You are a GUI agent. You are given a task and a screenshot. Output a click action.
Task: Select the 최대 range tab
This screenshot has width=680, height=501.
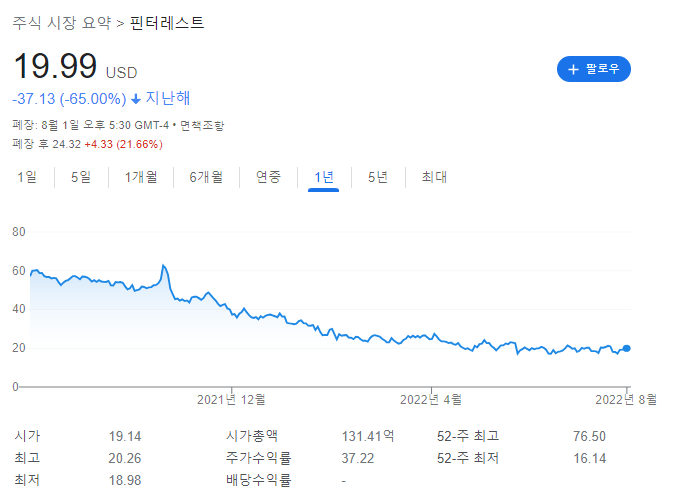pyautogui.click(x=434, y=177)
